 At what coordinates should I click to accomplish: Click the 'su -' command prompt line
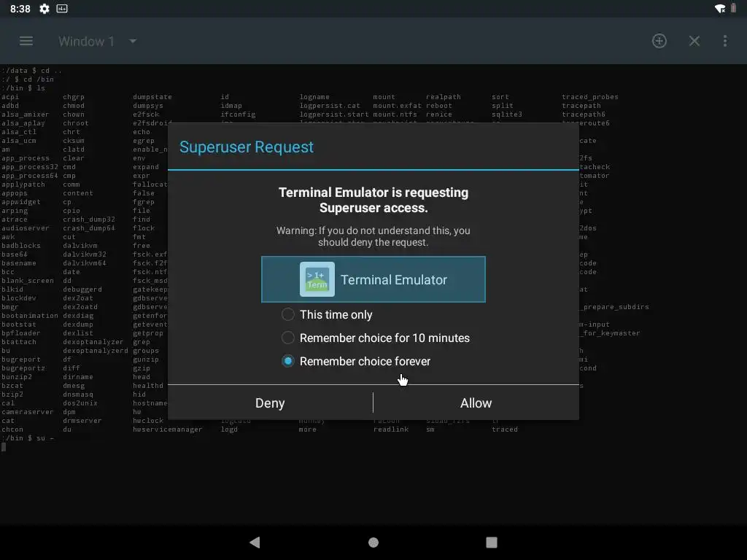point(28,438)
